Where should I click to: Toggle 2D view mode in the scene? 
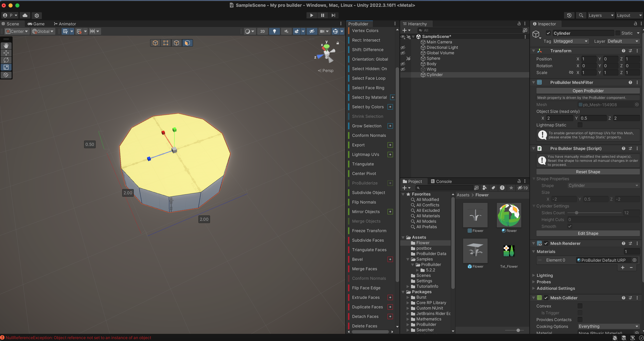[262, 31]
